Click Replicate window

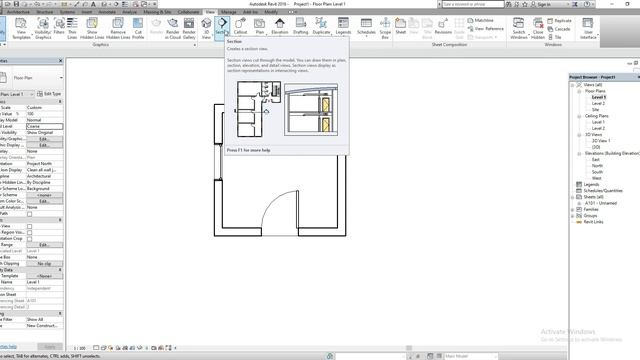coord(559,21)
